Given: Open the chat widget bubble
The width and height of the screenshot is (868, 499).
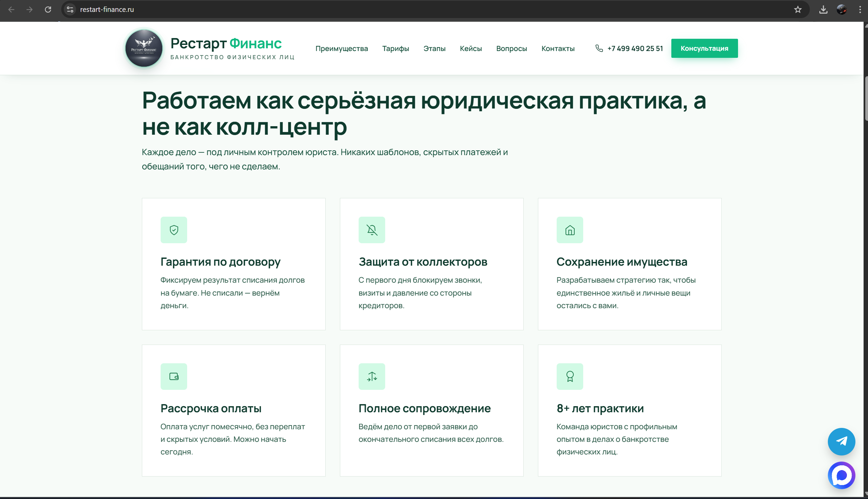Looking at the screenshot, I should tap(841, 475).
